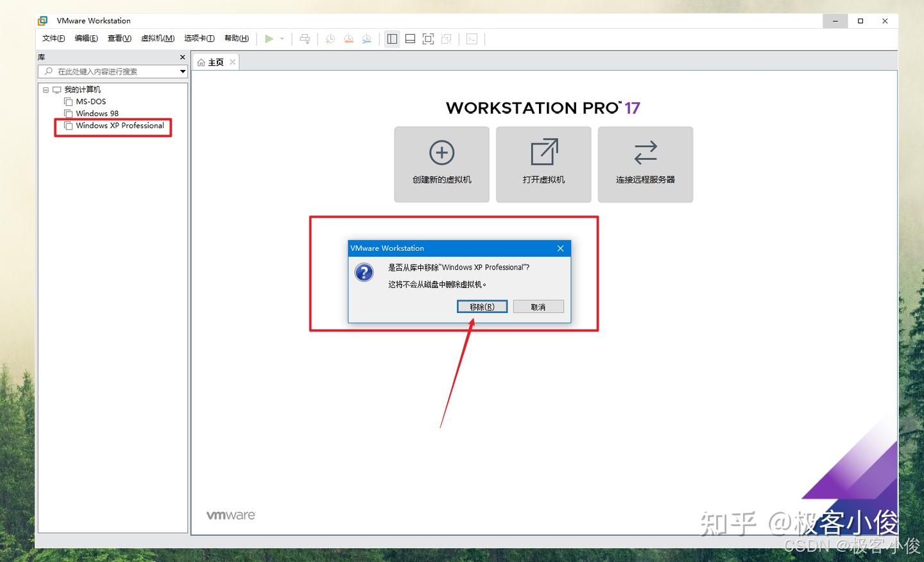This screenshot has width=924, height=562.
Task: Select the 连接远程服务器 tile
Action: tap(645, 164)
